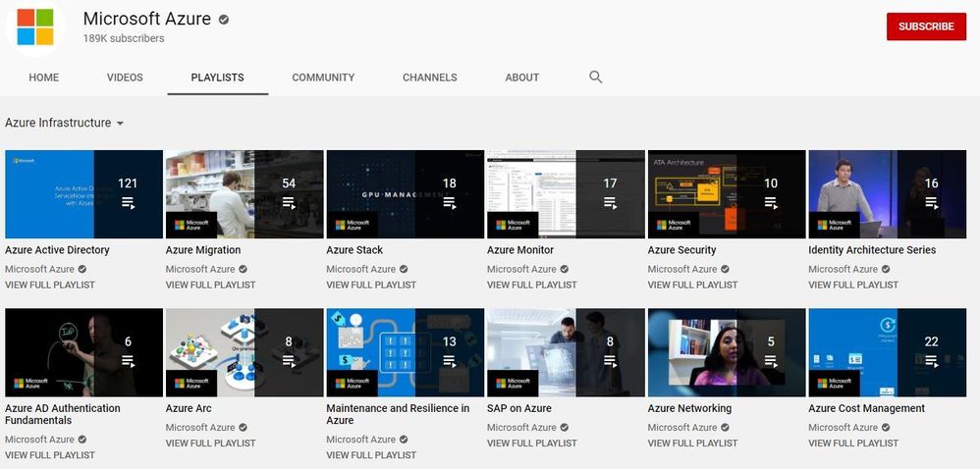Click verified checkmark under Azure Stack
Screen dimensions: 980x469
click(404, 269)
